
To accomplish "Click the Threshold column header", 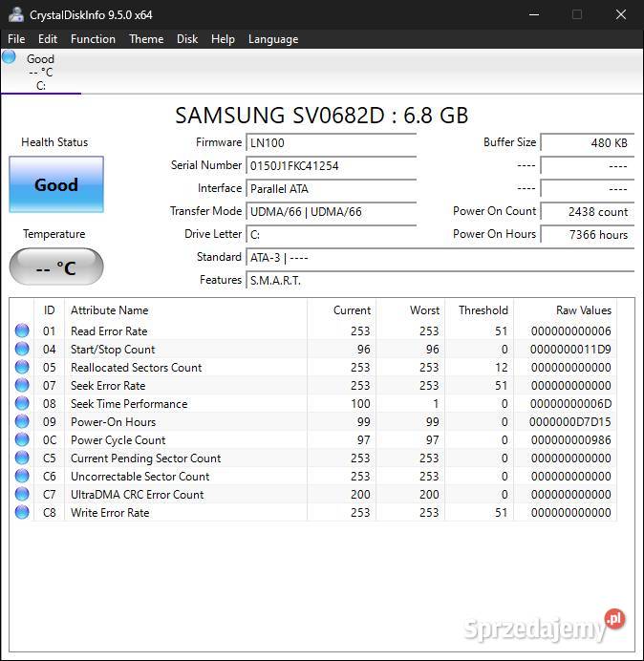I will [x=479, y=310].
